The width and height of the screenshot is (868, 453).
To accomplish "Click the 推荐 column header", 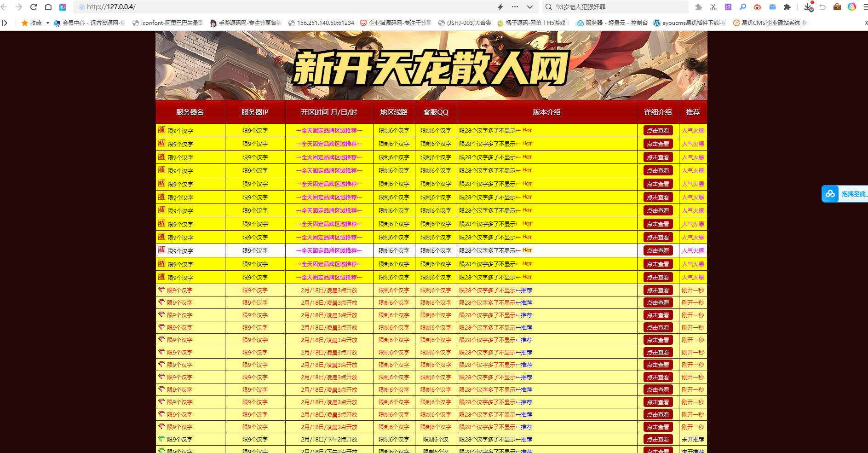I will click(693, 112).
